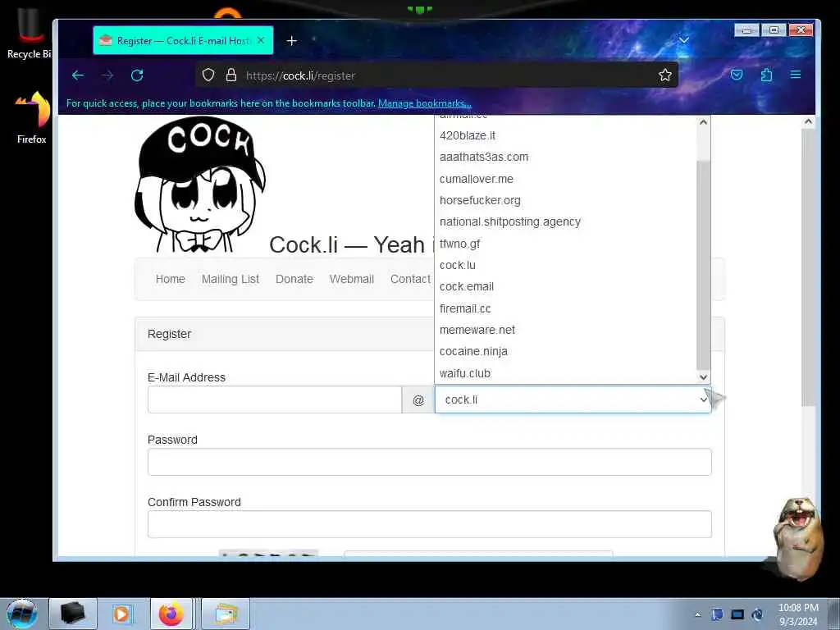This screenshot has width=840, height=630.
Task: Click dropdown list scroll down arrow
Action: pyautogui.click(x=703, y=377)
